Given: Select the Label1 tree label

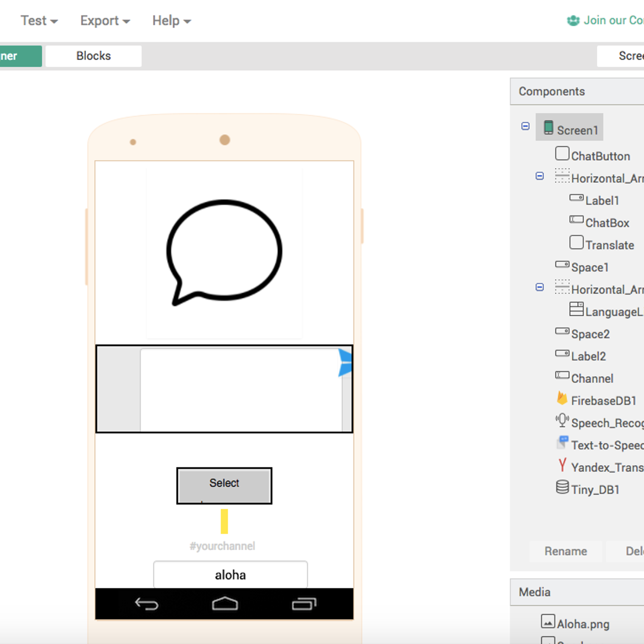Looking at the screenshot, I should [602, 200].
